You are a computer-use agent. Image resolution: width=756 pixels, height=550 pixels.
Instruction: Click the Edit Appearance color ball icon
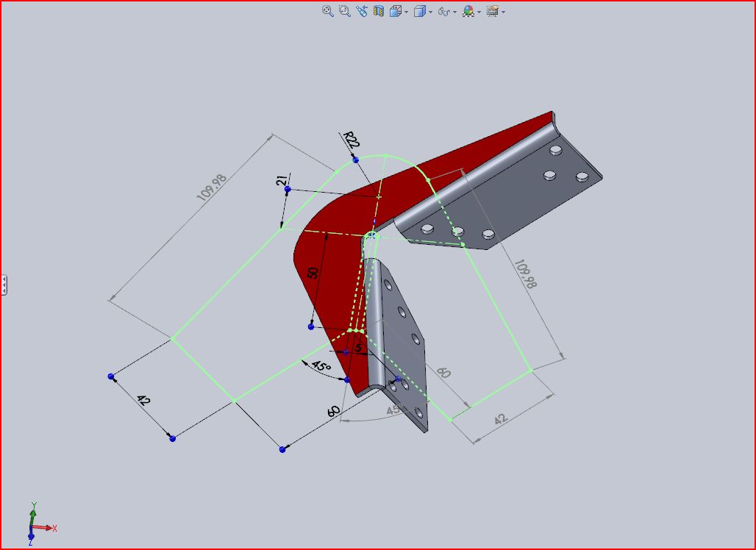[468, 11]
